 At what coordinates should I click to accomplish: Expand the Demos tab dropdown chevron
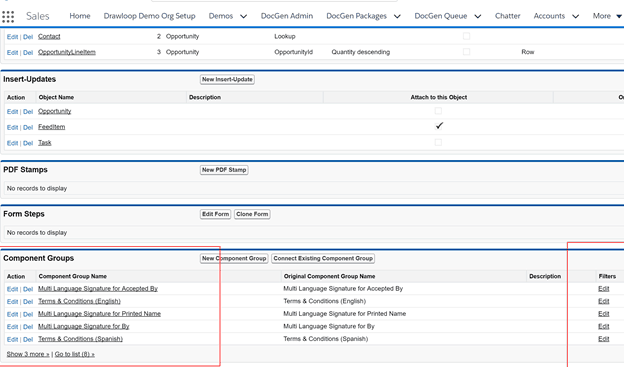point(244,16)
